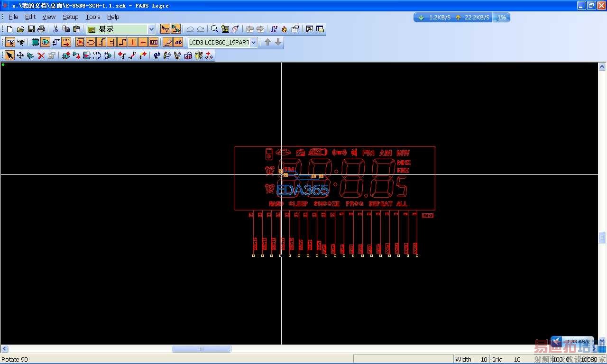The image size is (607, 364).
Task: Click the Width 10 status bar field
Action: point(471,359)
